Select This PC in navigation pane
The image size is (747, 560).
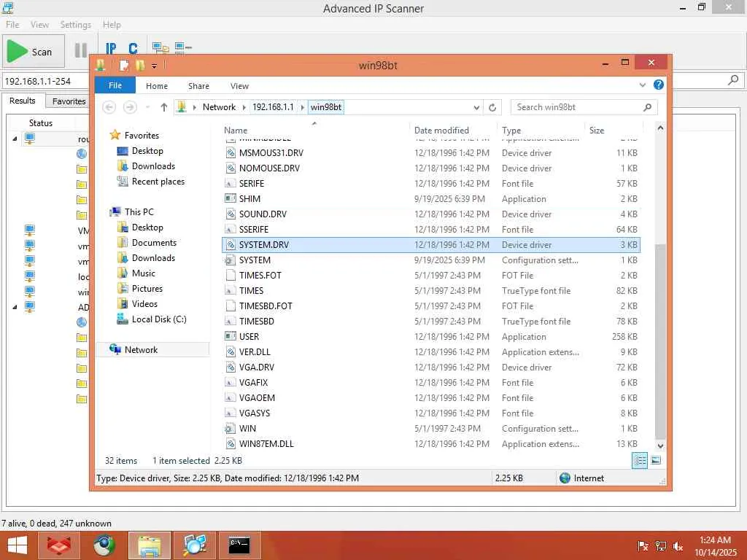[139, 212]
